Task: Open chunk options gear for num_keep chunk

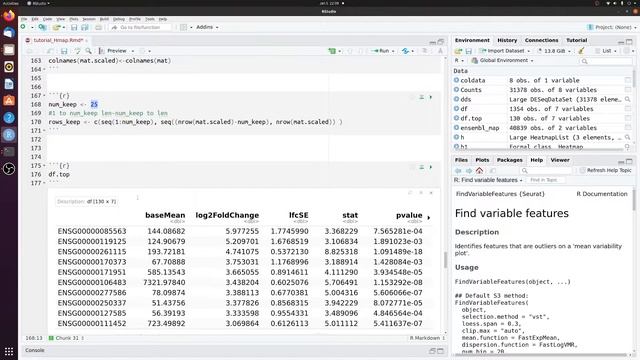Action: click(x=412, y=97)
